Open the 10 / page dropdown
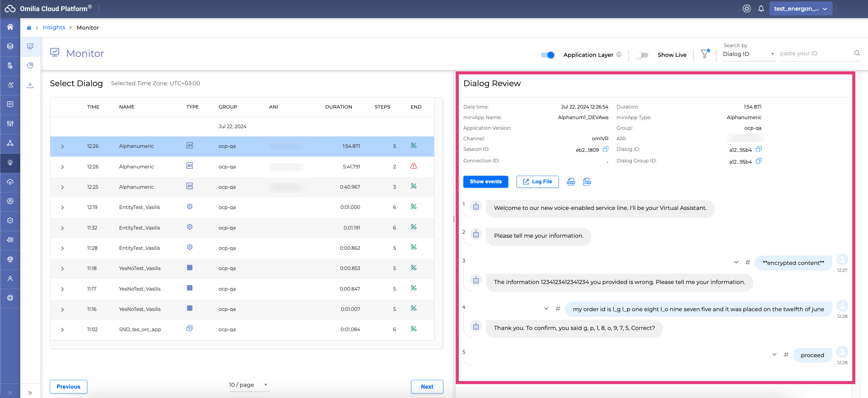 click(x=248, y=385)
